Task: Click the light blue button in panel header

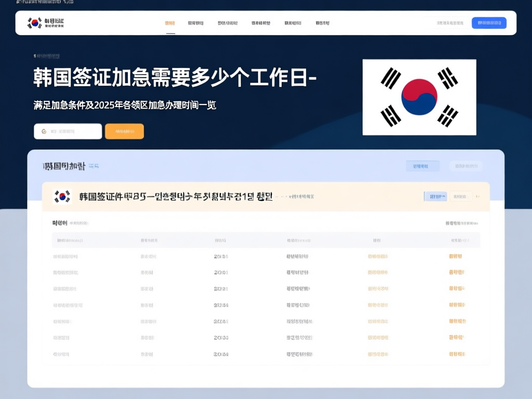Action: 422,166
